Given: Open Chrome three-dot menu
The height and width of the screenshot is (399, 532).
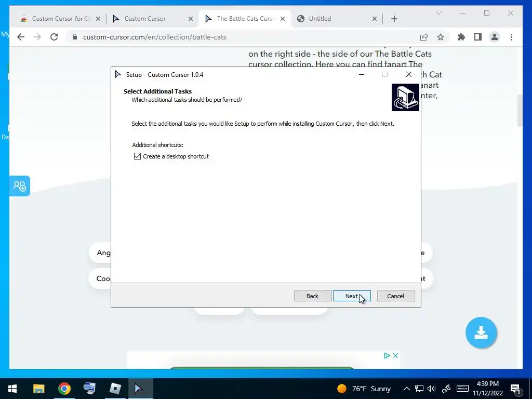Looking at the screenshot, I should (511, 37).
